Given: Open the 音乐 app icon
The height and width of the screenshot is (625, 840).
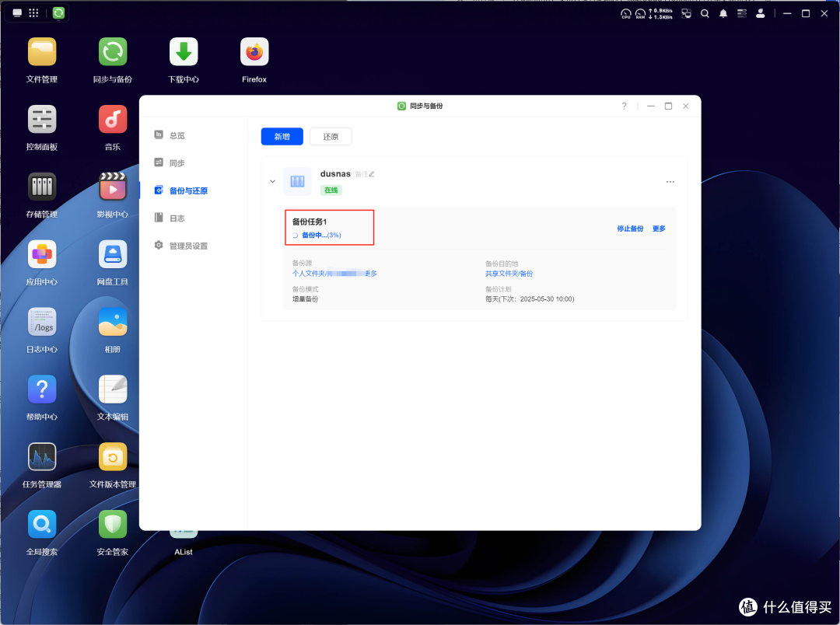Looking at the screenshot, I should pyautogui.click(x=113, y=120).
